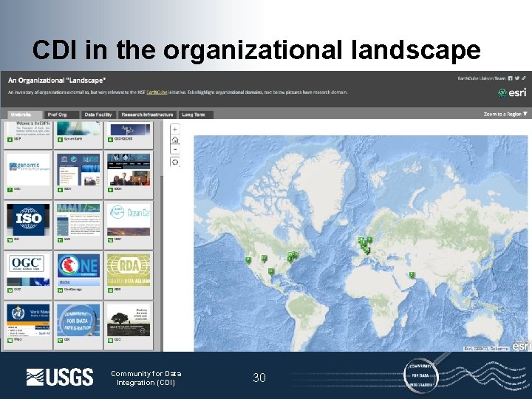Open the Ocean Data thumbnail
Screen dimensions: 532x399
(x=129, y=219)
